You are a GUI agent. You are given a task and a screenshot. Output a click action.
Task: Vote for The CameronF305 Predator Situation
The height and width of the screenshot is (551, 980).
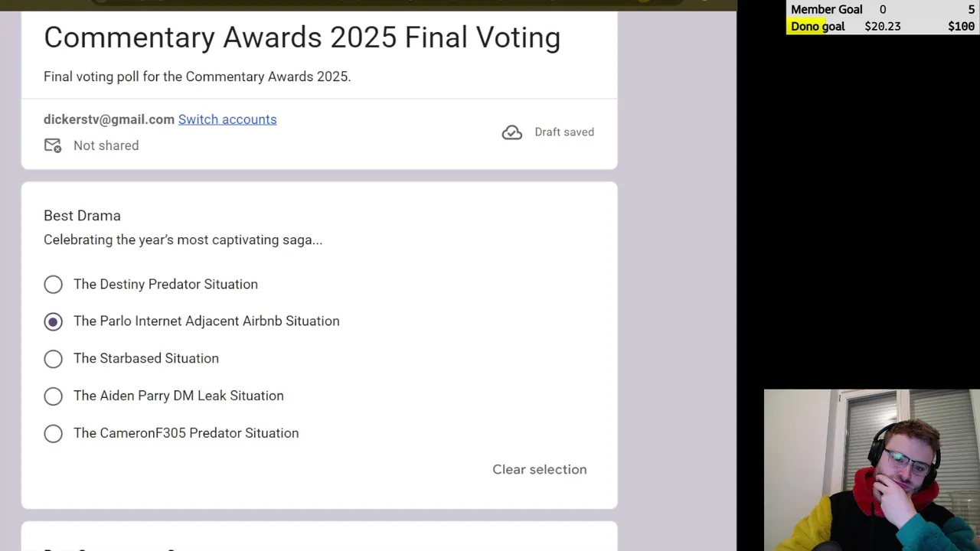click(53, 433)
